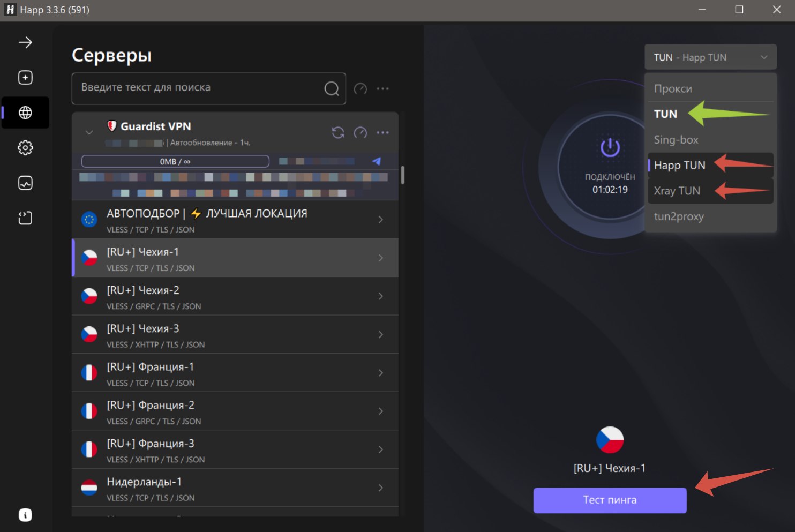Choose Xray TUN from the mode list
This screenshot has height=532, width=795.
(710, 191)
